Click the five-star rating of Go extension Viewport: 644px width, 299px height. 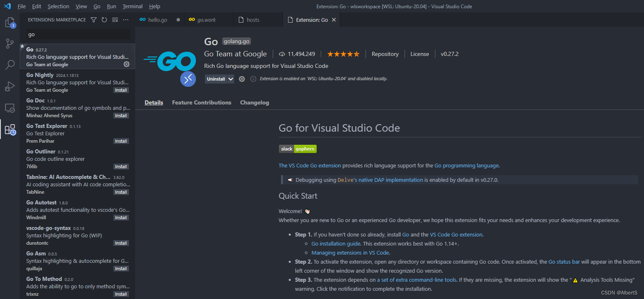[x=343, y=54]
